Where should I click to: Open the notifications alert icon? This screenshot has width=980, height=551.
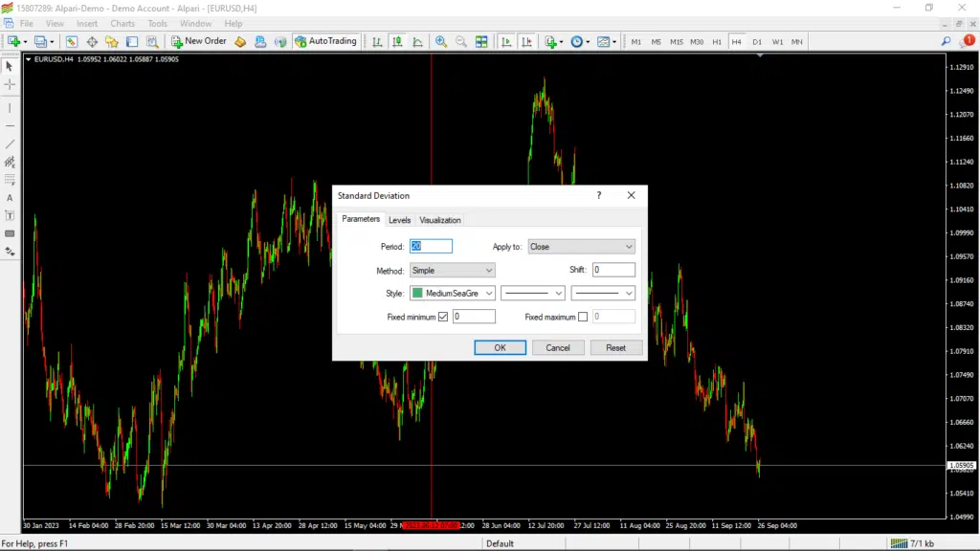tap(967, 41)
